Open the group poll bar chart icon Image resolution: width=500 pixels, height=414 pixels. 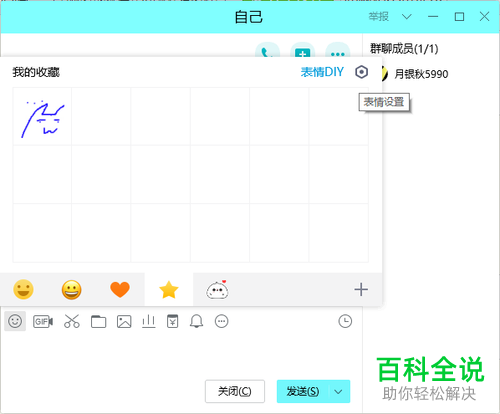[x=149, y=322]
